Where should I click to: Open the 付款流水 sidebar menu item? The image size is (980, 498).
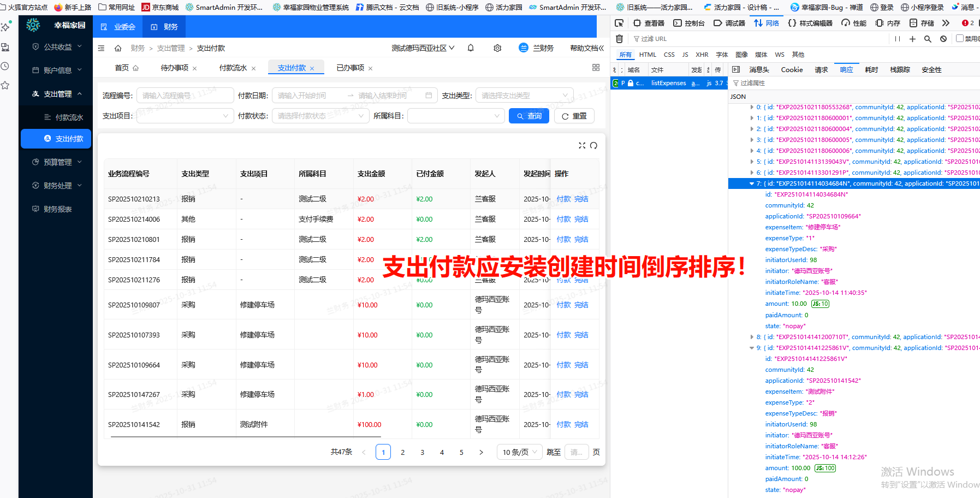coord(69,117)
